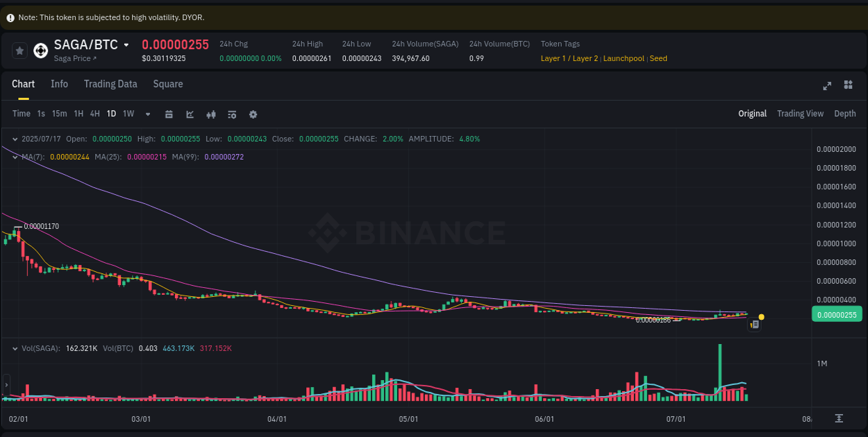Select the Info tab

pyautogui.click(x=59, y=84)
